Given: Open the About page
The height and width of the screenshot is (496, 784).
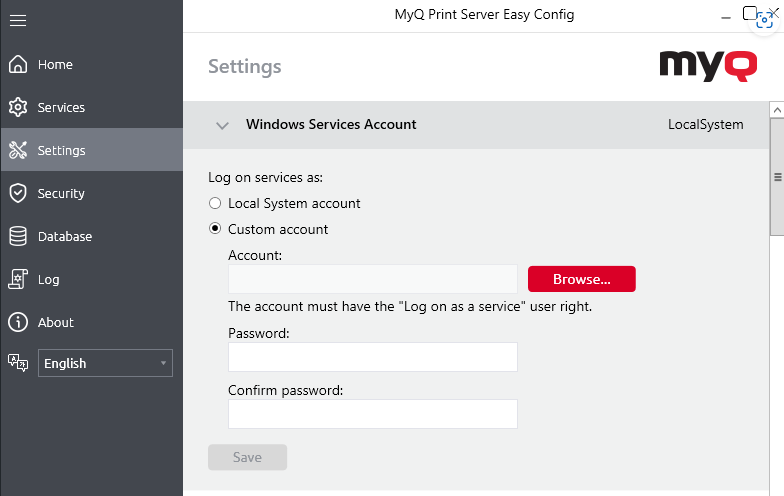Looking at the screenshot, I should (92, 322).
